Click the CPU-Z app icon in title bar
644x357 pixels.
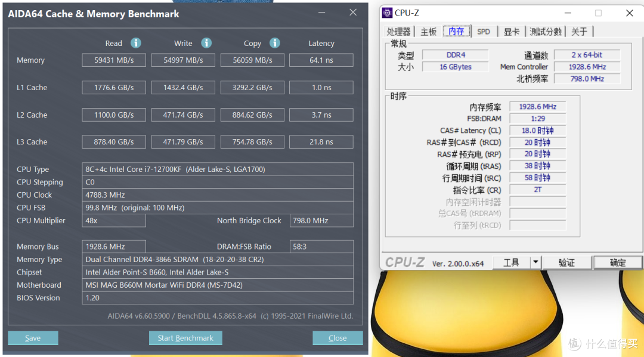click(388, 13)
